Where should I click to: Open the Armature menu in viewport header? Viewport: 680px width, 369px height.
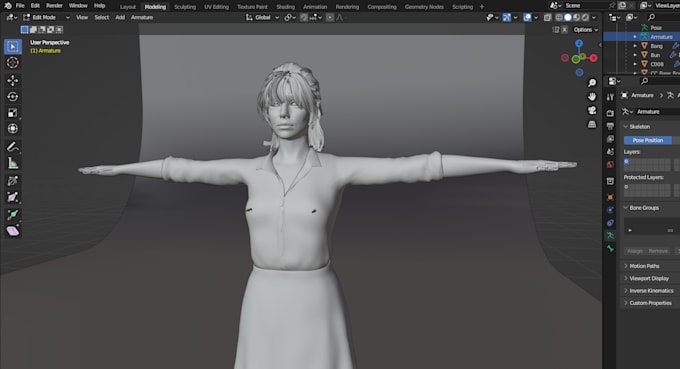tap(142, 17)
